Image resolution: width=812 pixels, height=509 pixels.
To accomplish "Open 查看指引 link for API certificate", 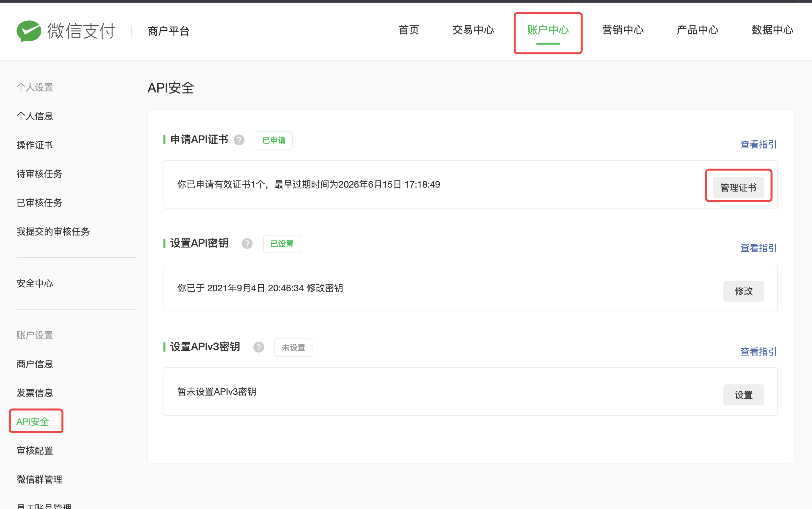I will tap(758, 144).
